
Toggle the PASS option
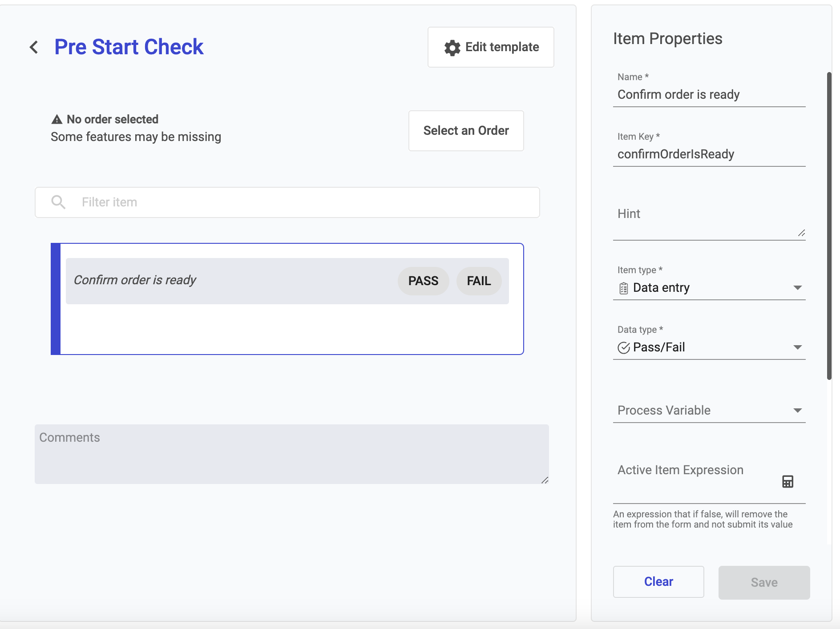[423, 281]
